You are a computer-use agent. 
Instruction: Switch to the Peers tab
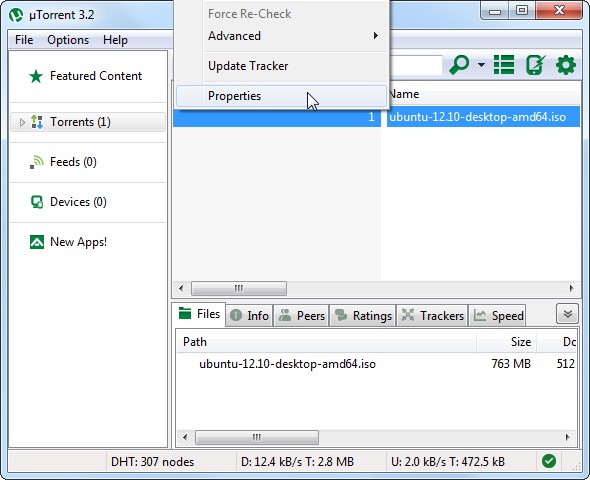tap(302, 315)
